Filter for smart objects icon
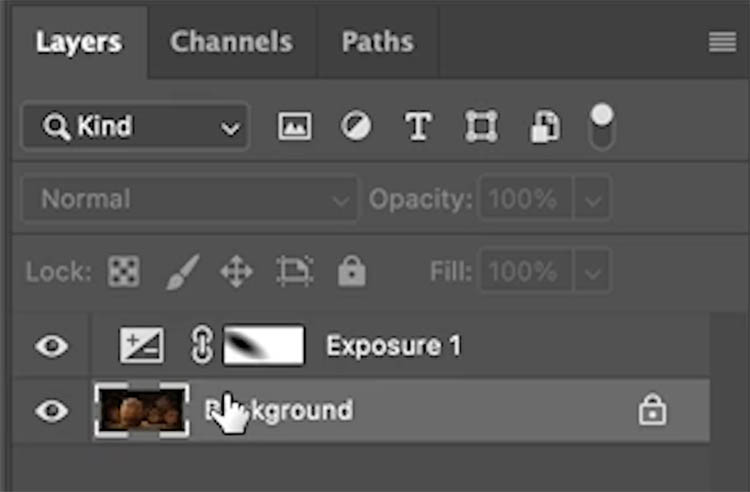Viewport: 750px width, 492px height. [545, 127]
